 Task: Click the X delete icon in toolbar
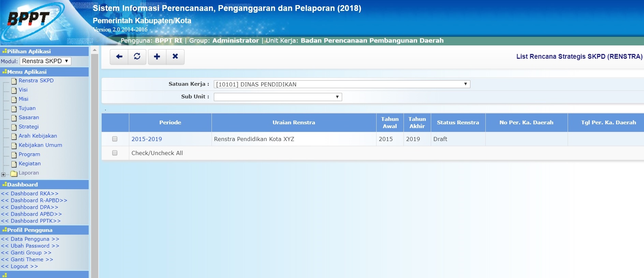175,57
